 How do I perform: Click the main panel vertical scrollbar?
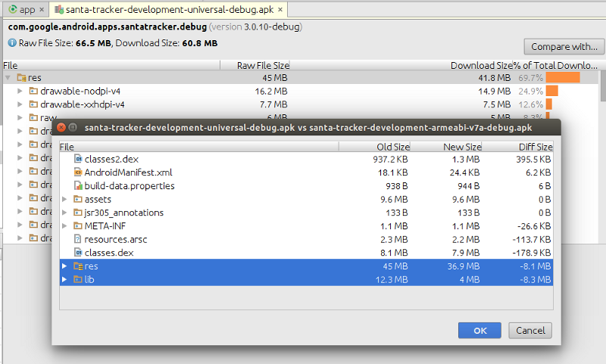coord(603,86)
